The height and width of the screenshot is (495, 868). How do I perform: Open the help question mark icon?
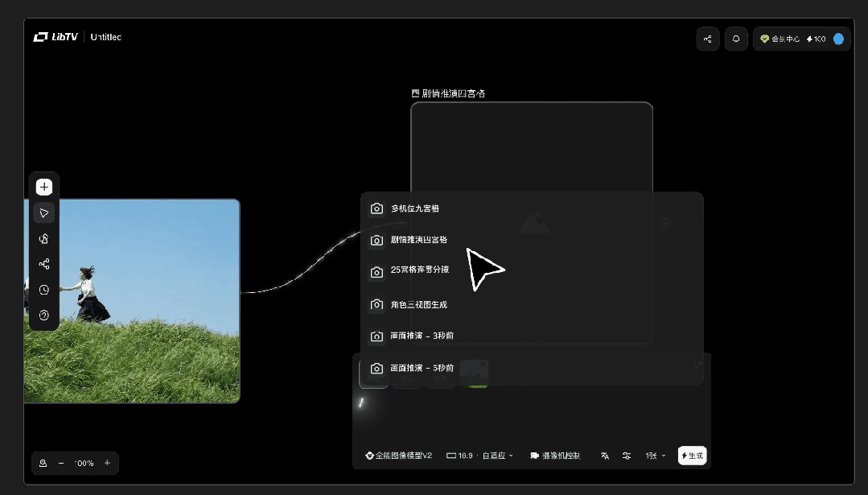[x=44, y=315]
